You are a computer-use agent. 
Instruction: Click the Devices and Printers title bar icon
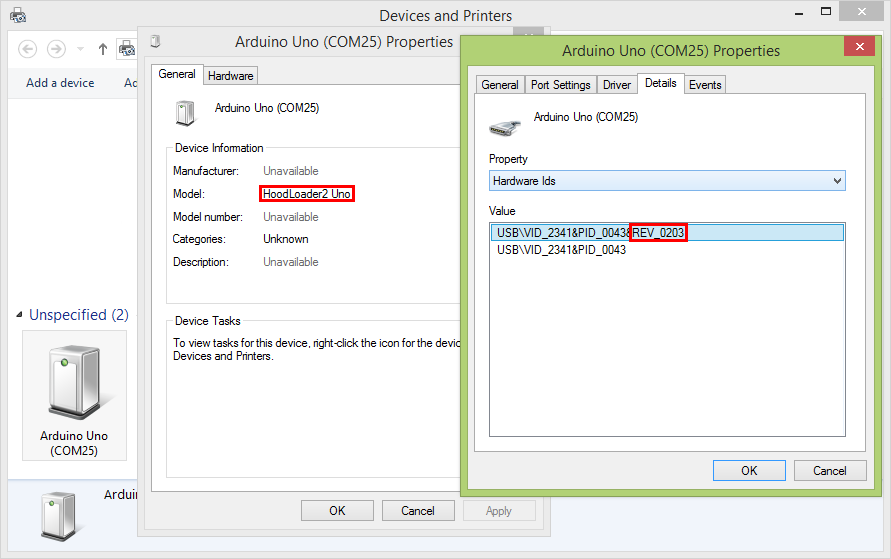(x=18, y=15)
